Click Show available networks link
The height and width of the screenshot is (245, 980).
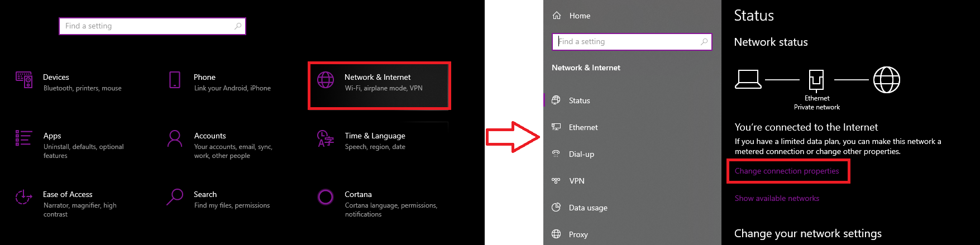[x=777, y=198]
